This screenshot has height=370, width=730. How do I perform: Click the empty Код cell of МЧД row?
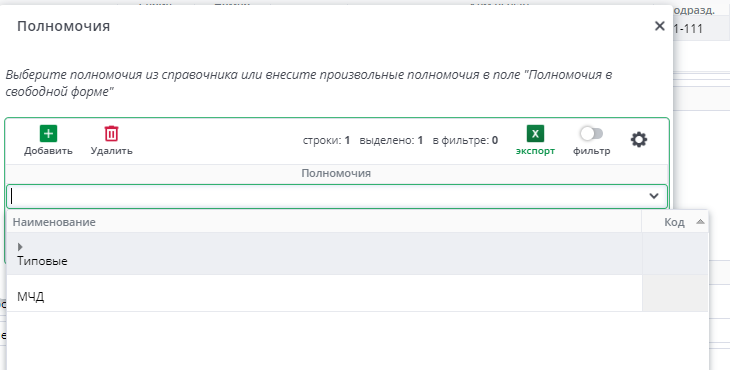[x=675, y=293]
